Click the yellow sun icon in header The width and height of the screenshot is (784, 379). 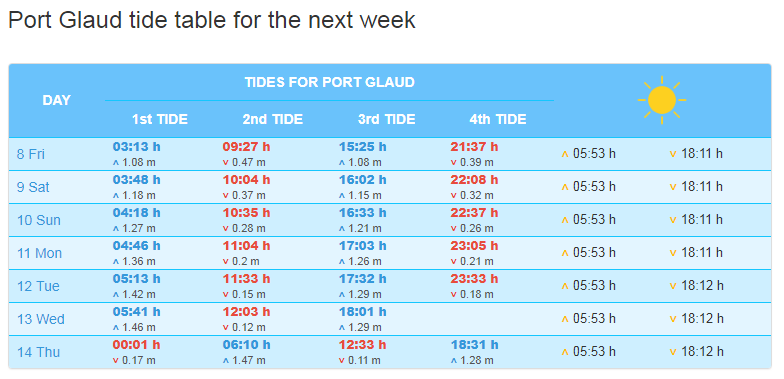tap(662, 100)
